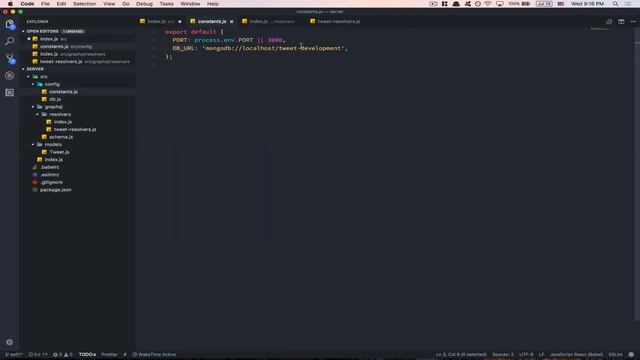Open the Window menu
Viewport: 640px width, 360px height.
[x=190, y=4]
